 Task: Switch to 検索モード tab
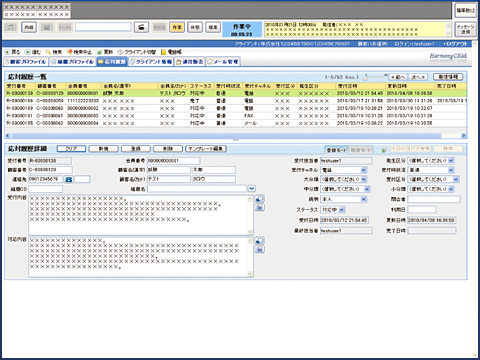pyautogui.click(x=361, y=150)
